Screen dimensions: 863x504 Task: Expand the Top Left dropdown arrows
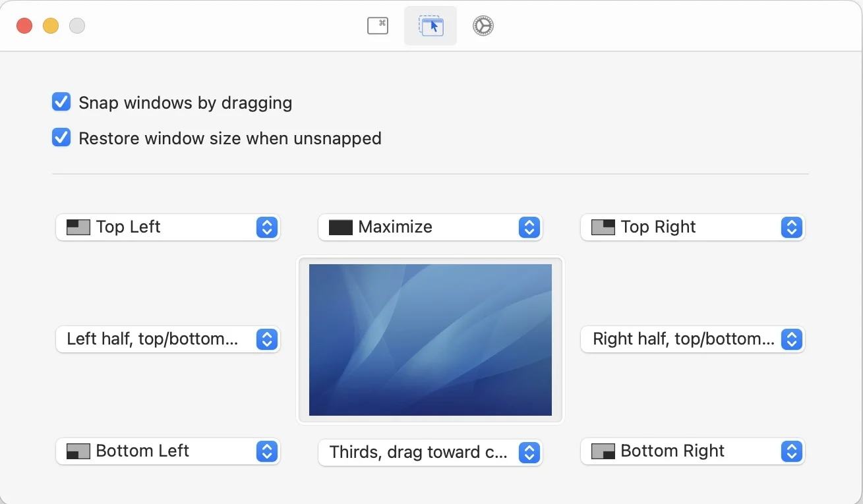pyautogui.click(x=266, y=227)
